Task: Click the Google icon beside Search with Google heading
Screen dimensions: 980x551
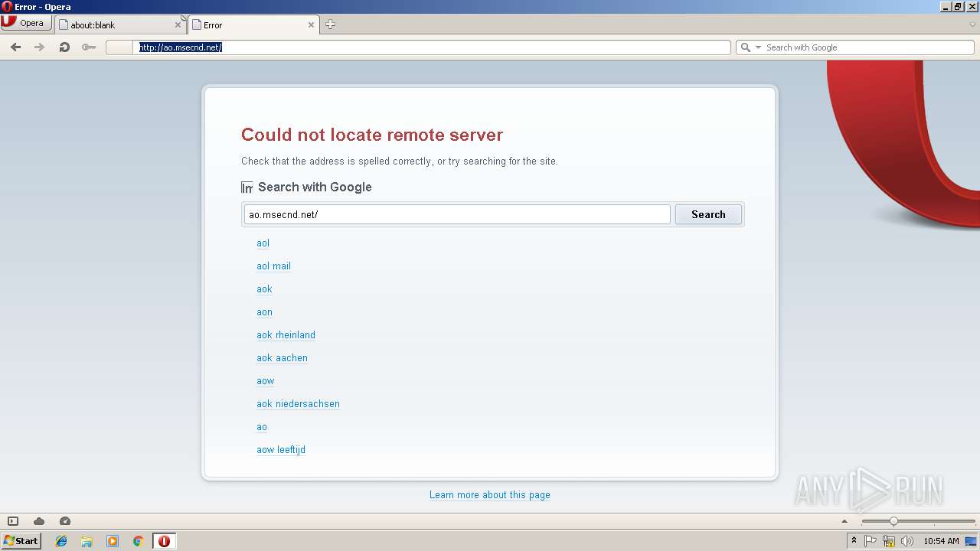Action: (x=247, y=187)
